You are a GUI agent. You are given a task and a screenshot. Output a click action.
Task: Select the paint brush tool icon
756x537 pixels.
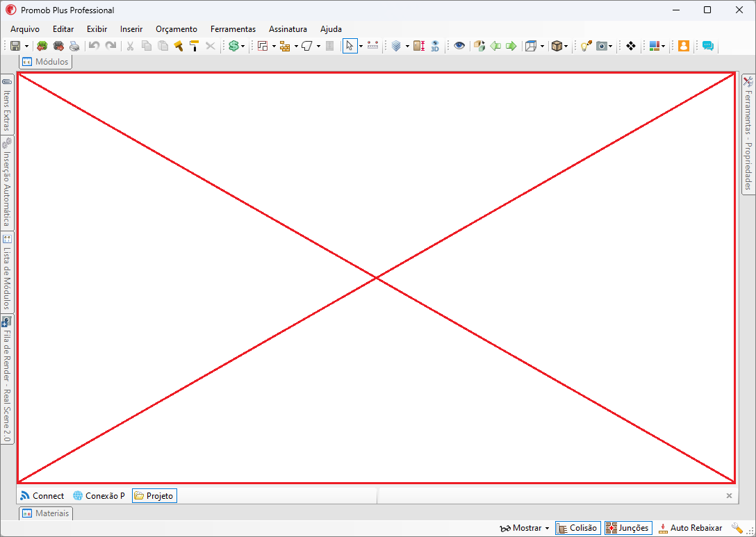pyautogui.click(x=179, y=46)
